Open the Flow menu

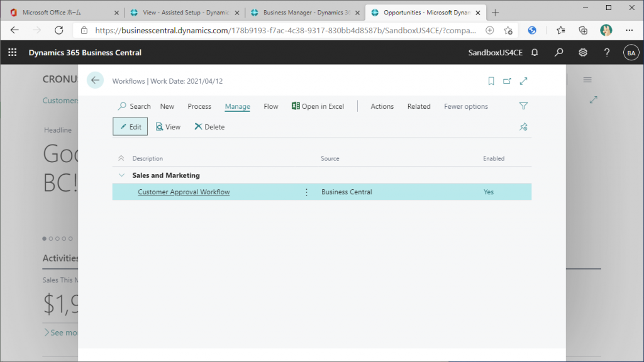(270, 106)
